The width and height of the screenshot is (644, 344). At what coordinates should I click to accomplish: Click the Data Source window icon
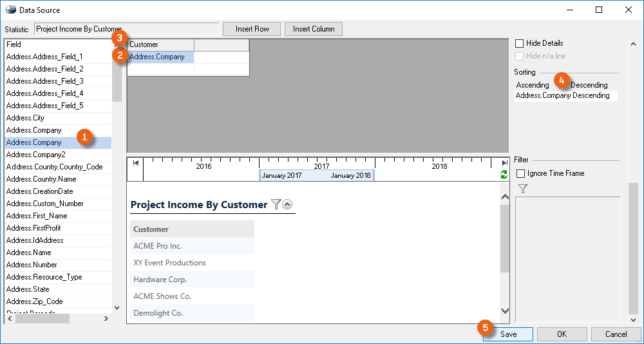click(10, 10)
